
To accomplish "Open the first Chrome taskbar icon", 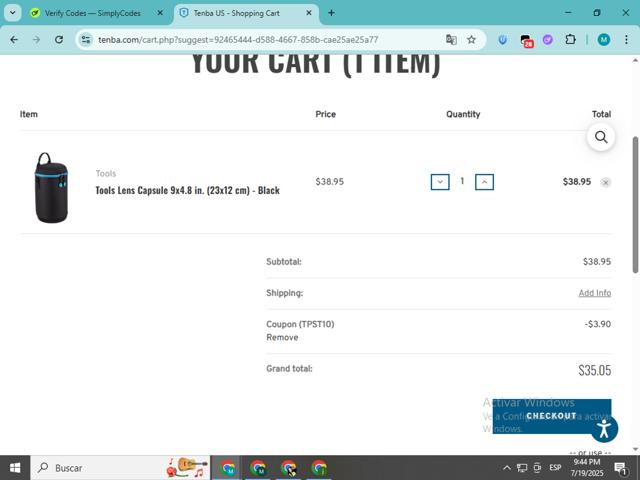I will [227, 468].
